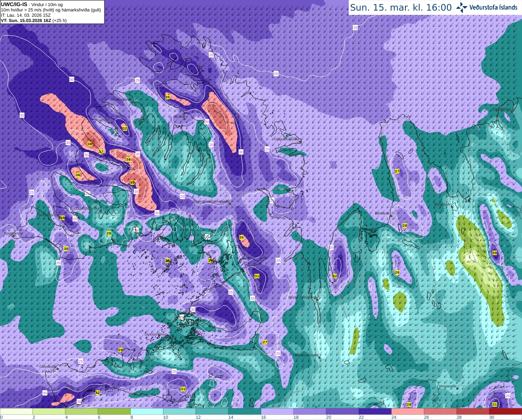
Task: Click the yellow 37 maximum gust label
Action: click(101, 152)
